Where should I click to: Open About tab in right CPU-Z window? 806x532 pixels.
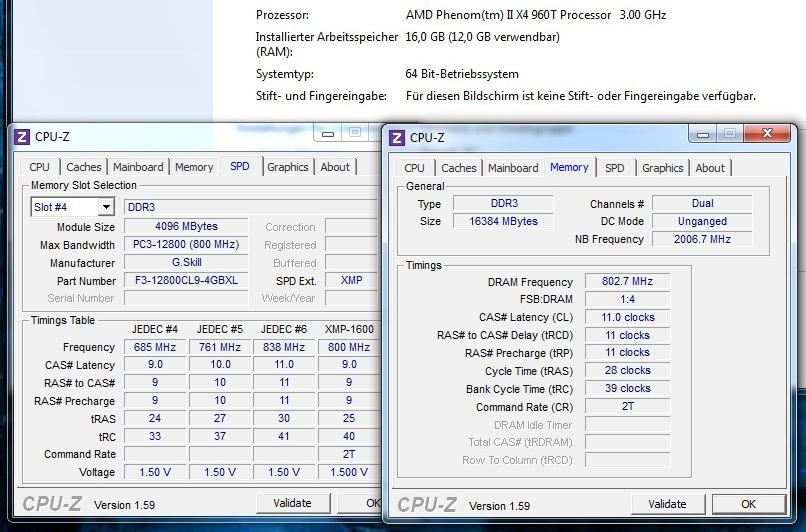click(x=710, y=168)
